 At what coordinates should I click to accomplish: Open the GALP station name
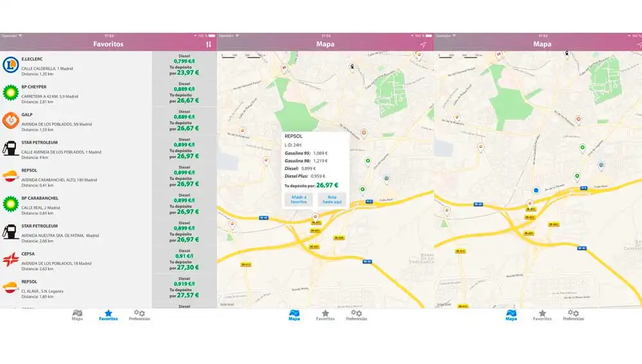27,115
